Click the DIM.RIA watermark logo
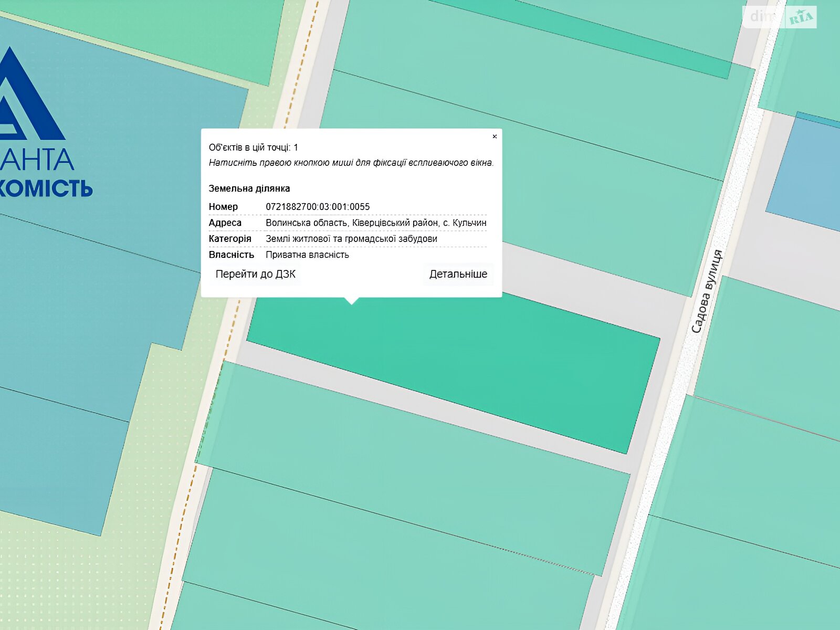 point(780,17)
